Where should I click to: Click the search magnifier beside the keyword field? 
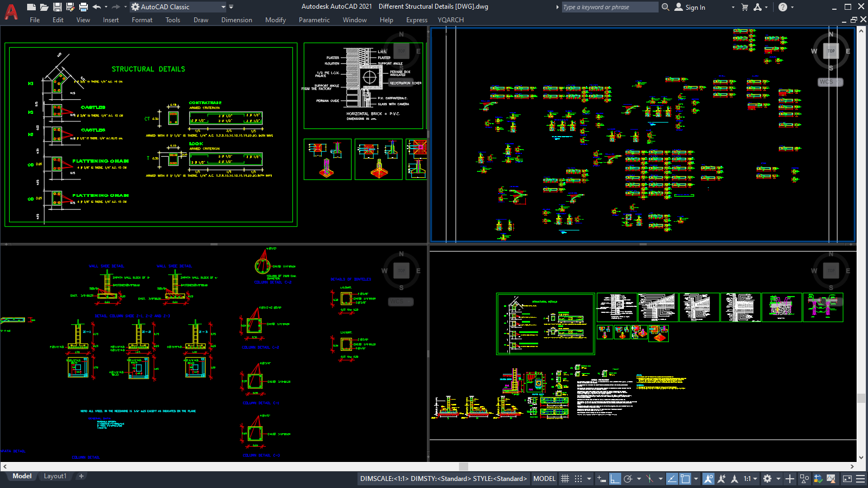point(665,7)
